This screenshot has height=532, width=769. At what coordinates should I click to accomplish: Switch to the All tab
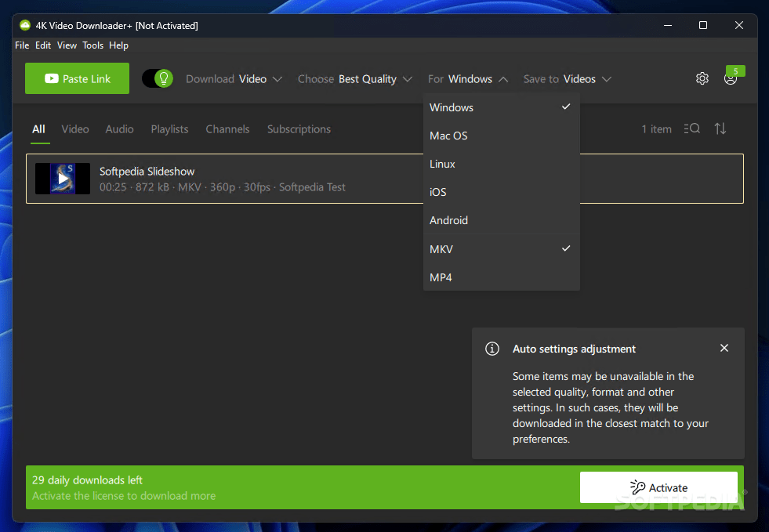(38, 129)
